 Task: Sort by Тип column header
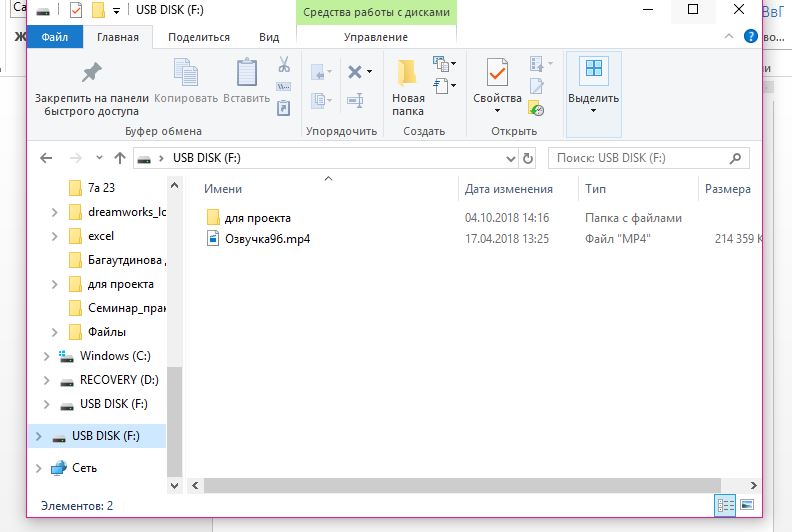pos(595,189)
